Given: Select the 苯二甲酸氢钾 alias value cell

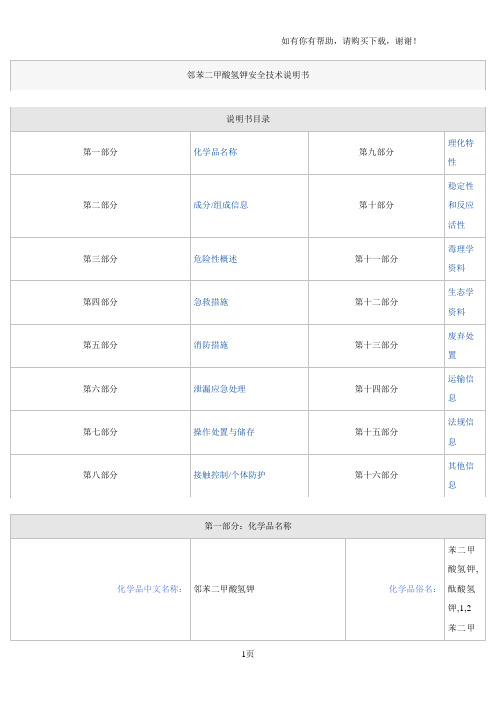Looking at the screenshot, I should (465, 590).
